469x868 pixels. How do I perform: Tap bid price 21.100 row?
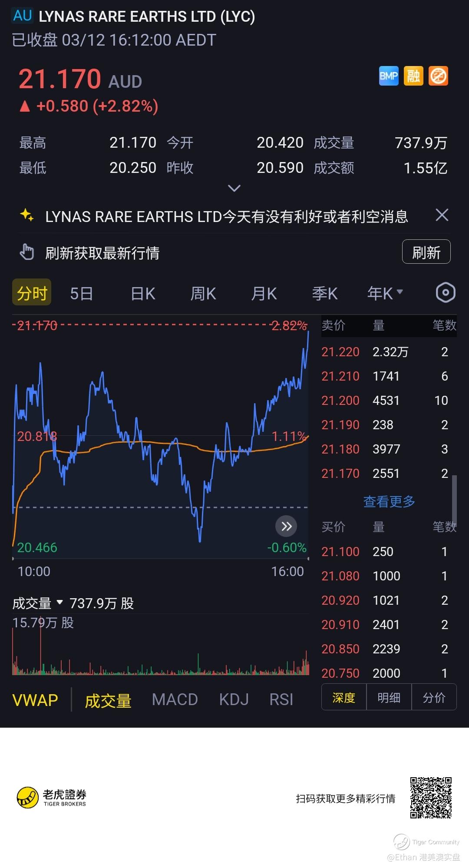[x=389, y=552]
